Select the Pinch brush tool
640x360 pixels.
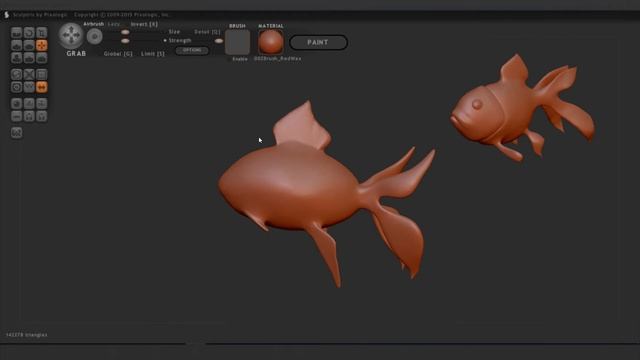(29, 58)
